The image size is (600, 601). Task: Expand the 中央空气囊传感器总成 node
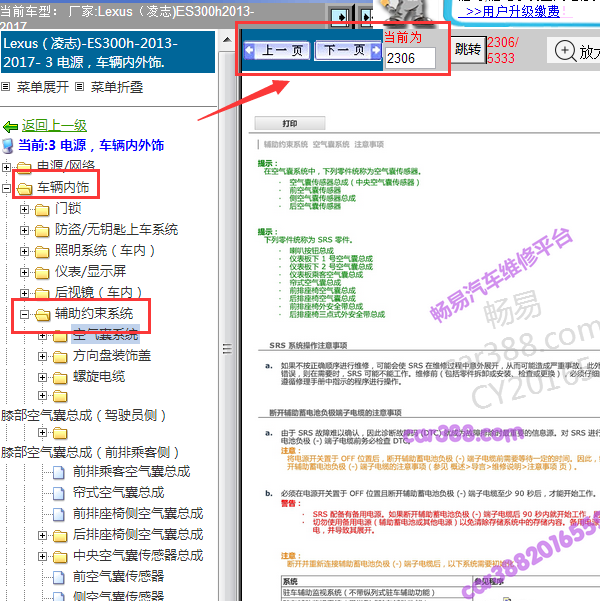click(42, 556)
